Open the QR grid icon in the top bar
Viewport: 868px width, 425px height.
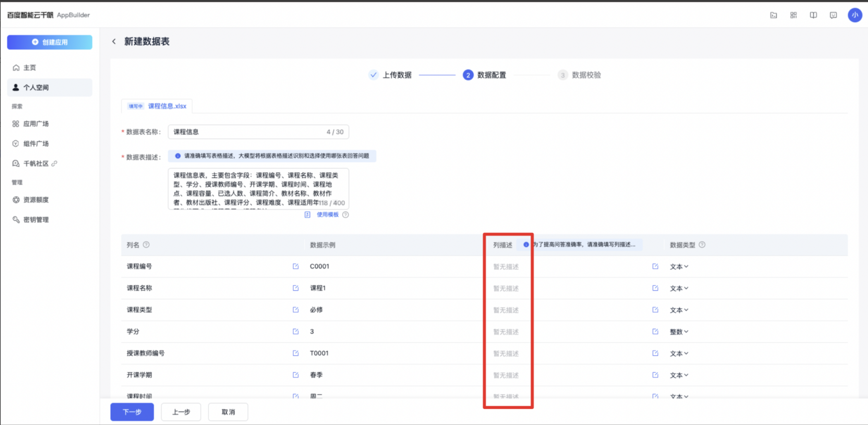[794, 15]
